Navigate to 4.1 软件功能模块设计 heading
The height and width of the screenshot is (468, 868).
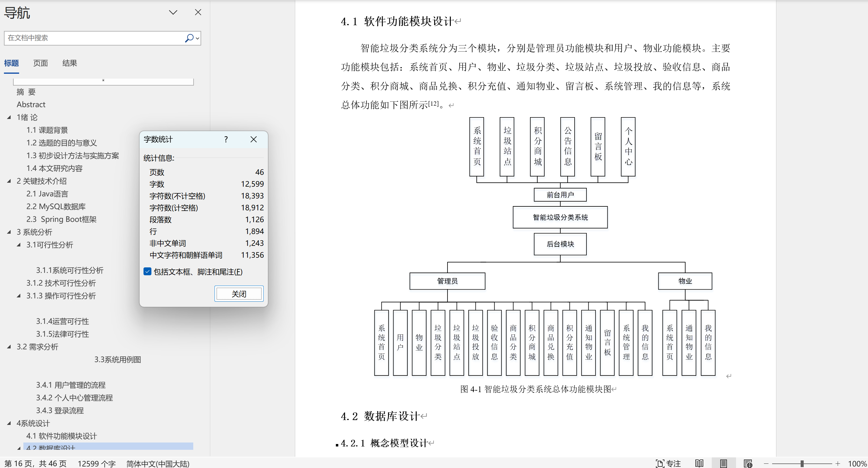click(62, 436)
